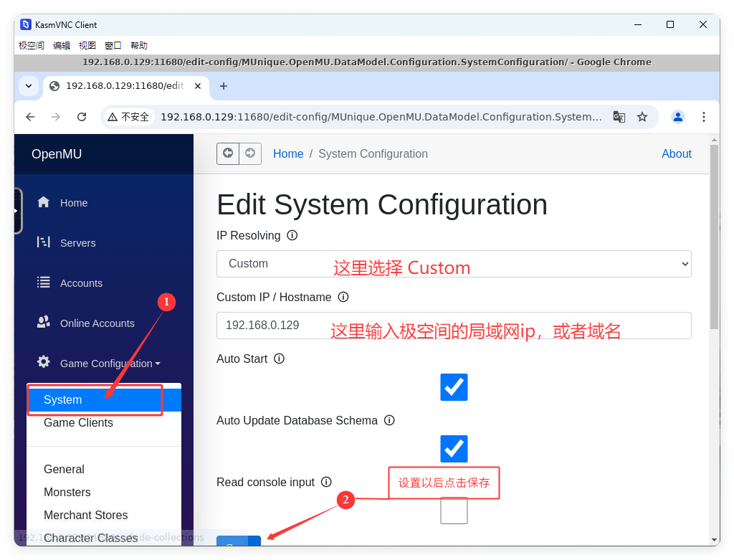Uncheck the Auto Start checkbox
The image size is (734, 560).
point(454,387)
